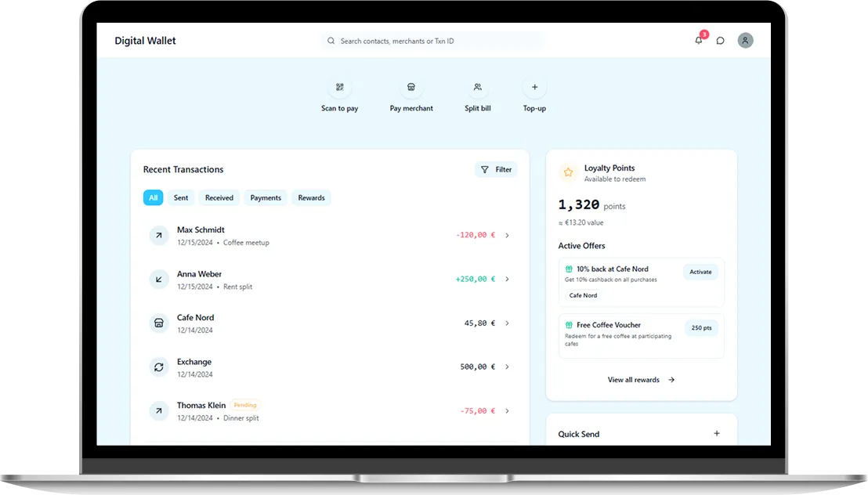
Task: Expand Anna Weber transaction chevron
Action: tap(507, 279)
